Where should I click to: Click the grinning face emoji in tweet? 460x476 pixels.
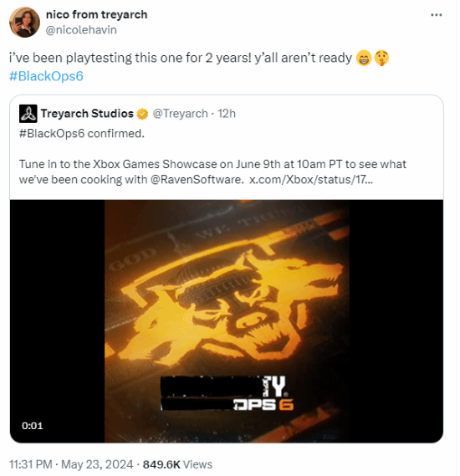point(364,58)
